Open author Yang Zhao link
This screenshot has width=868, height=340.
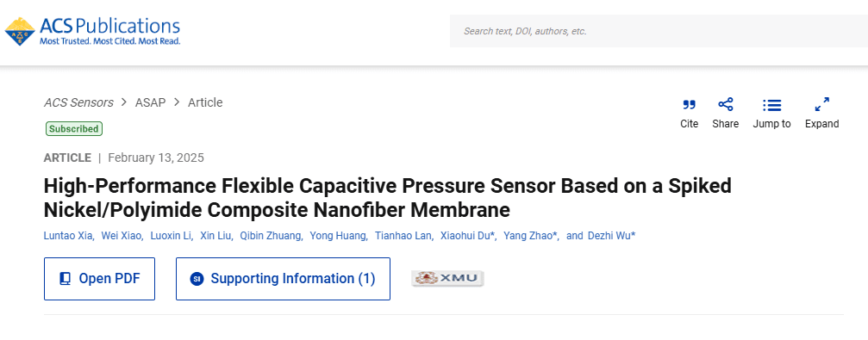(x=529, y=236)
